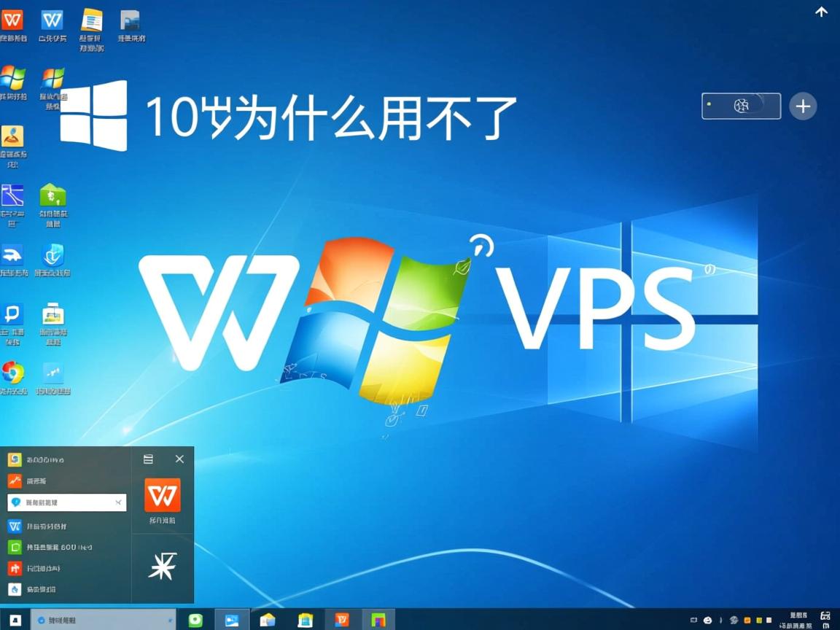Launch the green app icon on the taskbar
The image size is (840, 630).
tap(194, 620)
